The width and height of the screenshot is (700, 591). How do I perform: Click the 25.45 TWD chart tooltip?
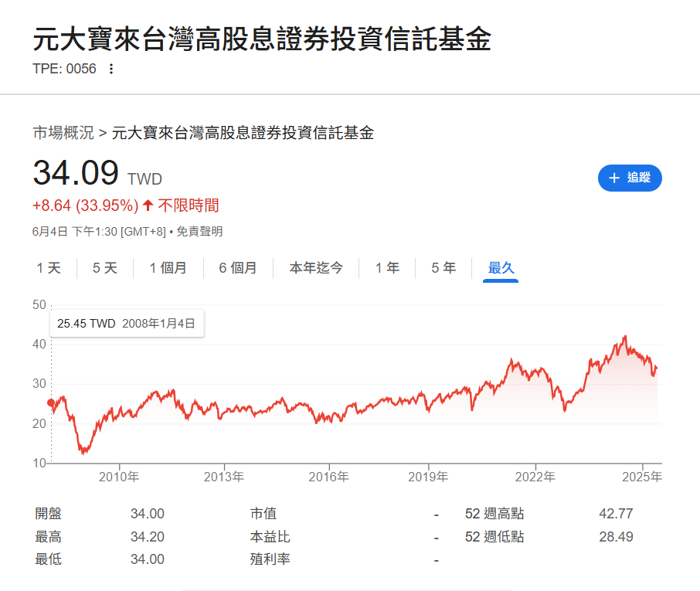pyautogui.click(x=127, y=323)
